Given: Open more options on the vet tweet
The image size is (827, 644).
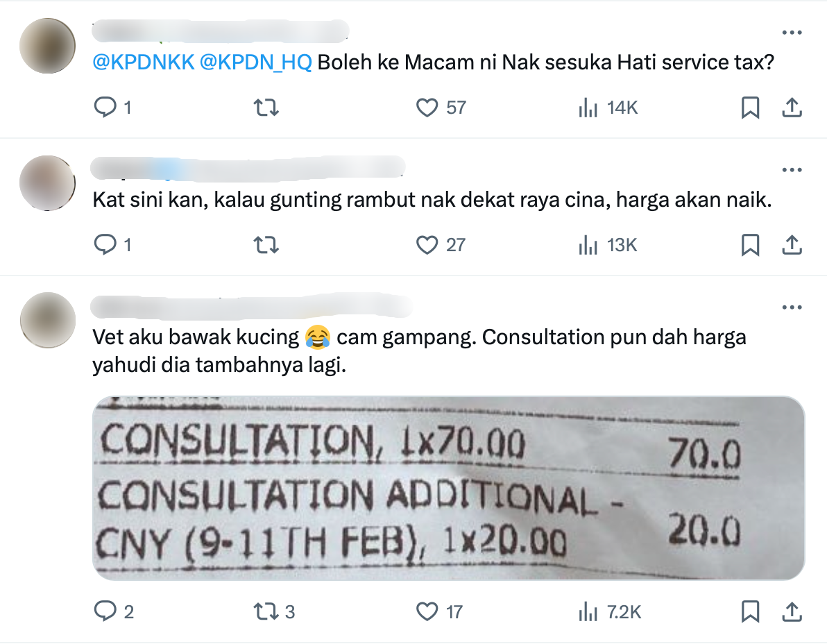Looking at the screenshot, I should 792,307.
